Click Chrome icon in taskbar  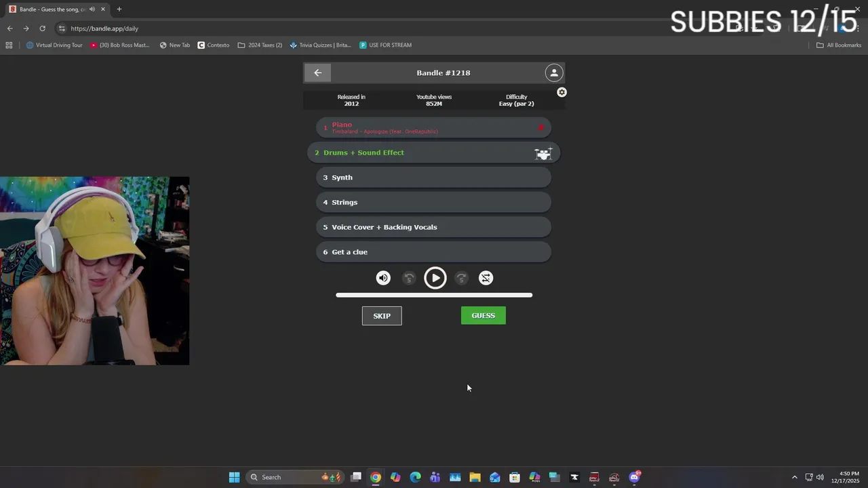pyautogui.click(x=376, y=477)
